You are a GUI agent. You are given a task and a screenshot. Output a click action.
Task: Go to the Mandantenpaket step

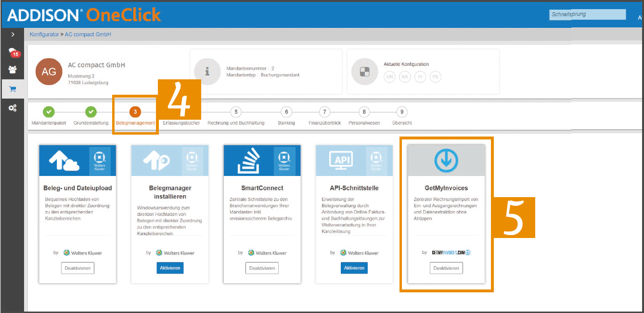pos(49,115)
